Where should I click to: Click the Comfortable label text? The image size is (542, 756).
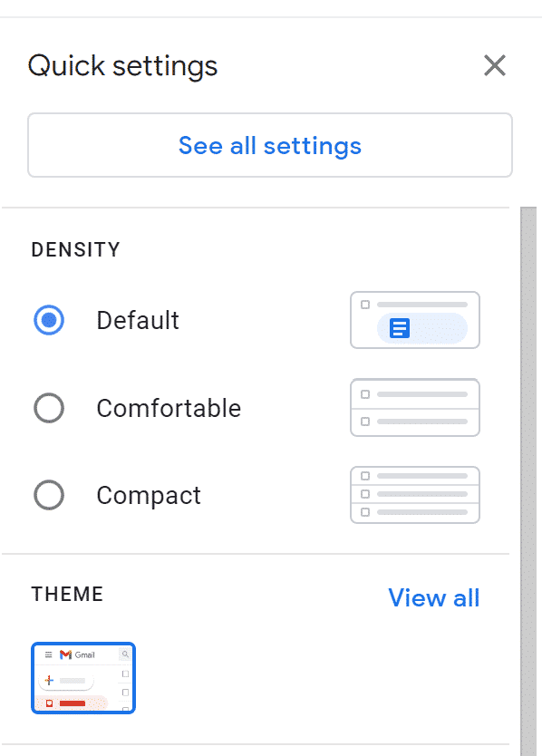coord(169,409)
